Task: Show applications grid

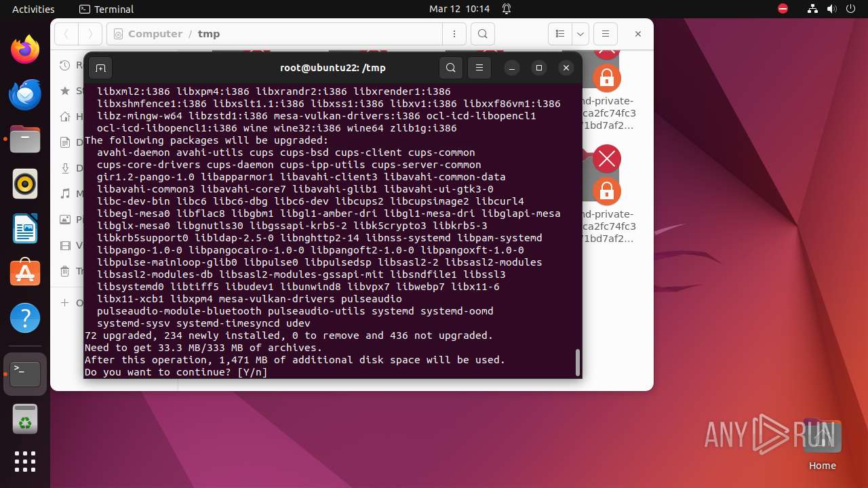Action: [x=25, y=462]
